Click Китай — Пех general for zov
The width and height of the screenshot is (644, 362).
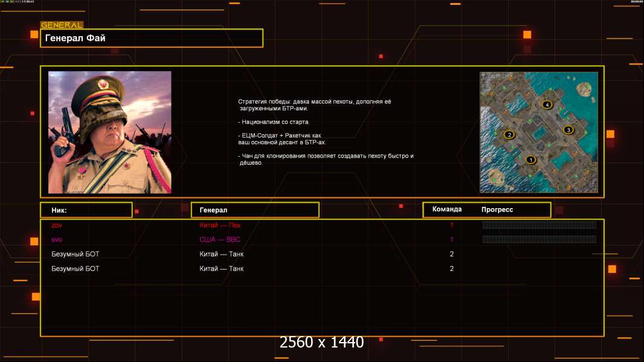(x=220, y=225)
